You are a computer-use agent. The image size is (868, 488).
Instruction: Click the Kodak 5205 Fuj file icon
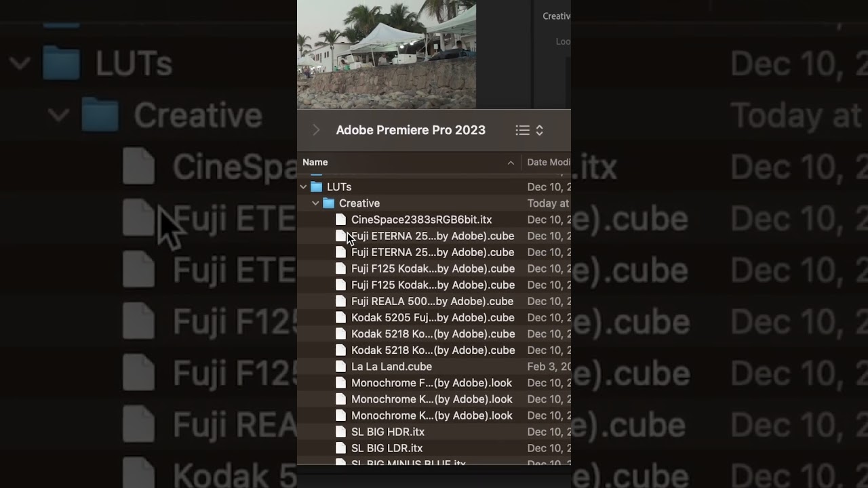[340, 317]
